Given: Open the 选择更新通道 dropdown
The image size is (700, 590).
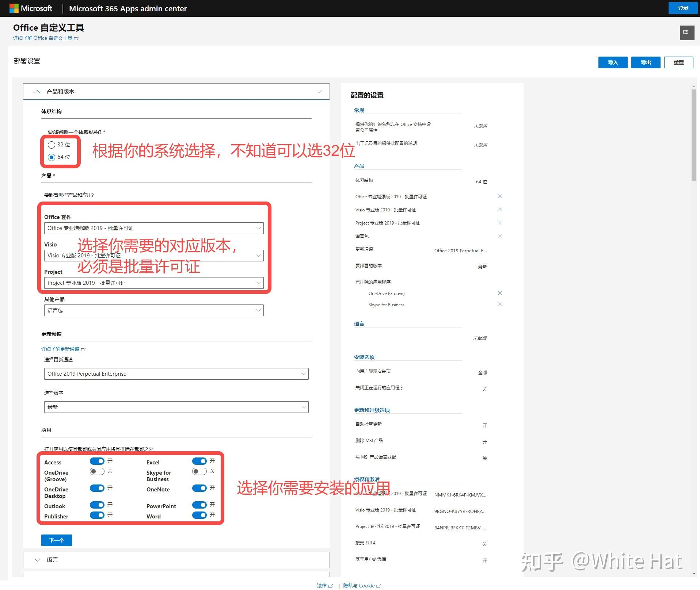Looking at the screenshot, I should 176,374.
